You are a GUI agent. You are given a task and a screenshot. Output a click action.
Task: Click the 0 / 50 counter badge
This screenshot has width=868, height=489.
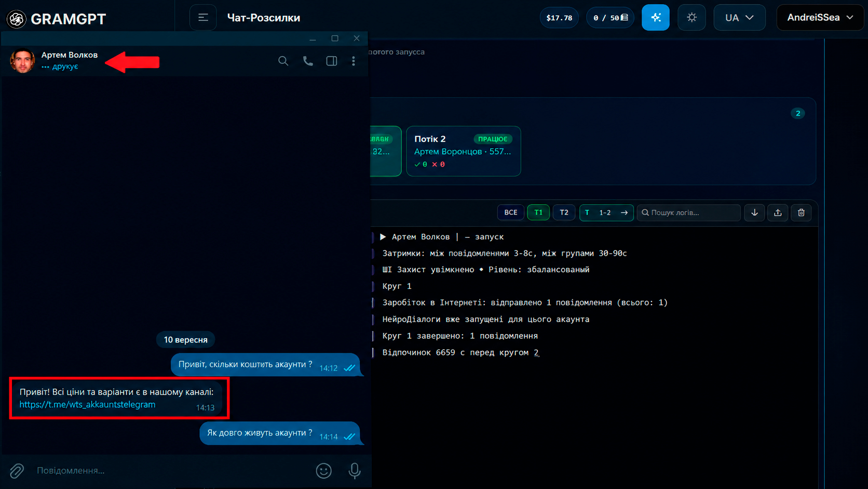(x=610, y=18)
